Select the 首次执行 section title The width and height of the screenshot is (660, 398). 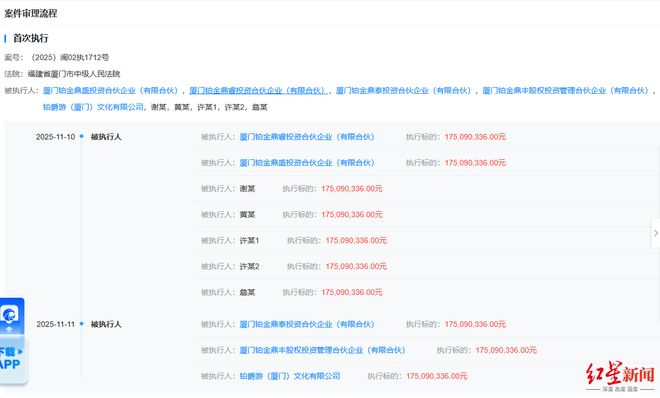pyautogui.click(x=31, y=38)
